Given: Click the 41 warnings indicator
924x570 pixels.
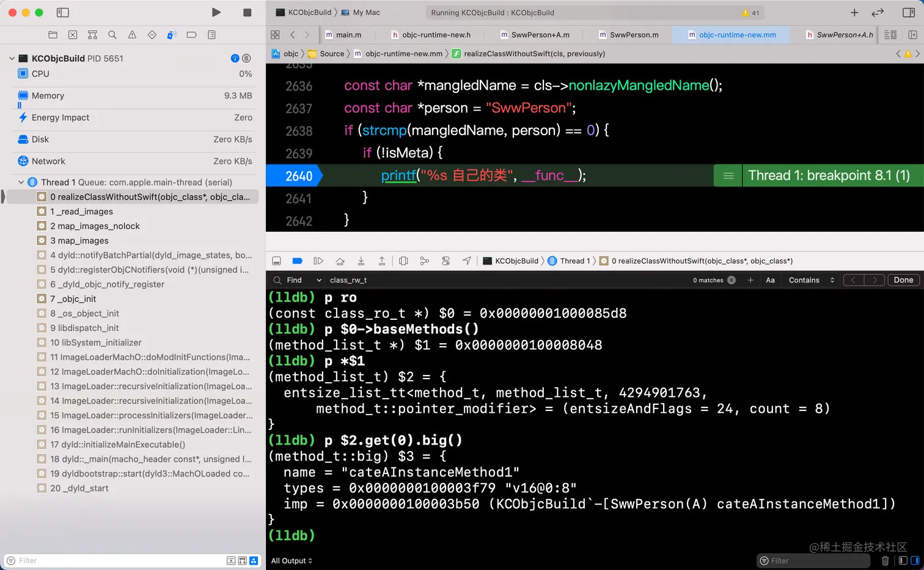Looking at the screenshot, I should coord(750,13).
